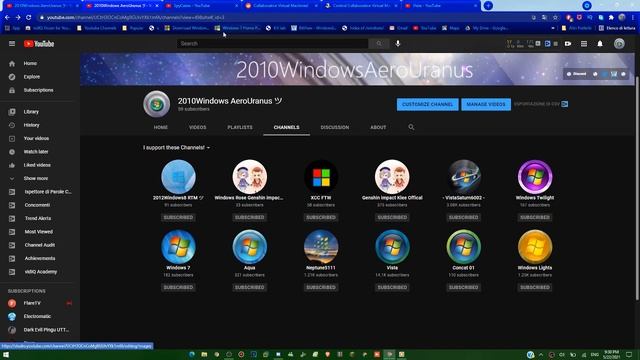This screenshot has width=640, height=360.
Task: Click the taskbar clock
Action: tap(611, 354)
